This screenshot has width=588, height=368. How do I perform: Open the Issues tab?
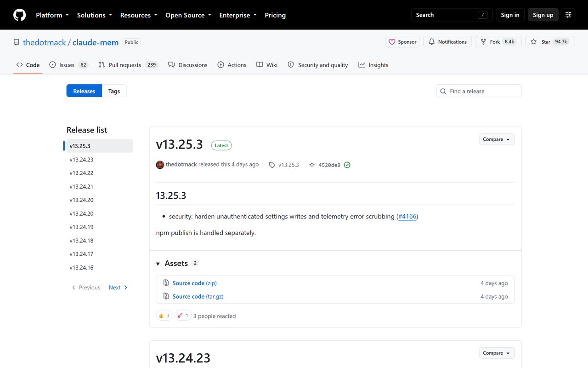tap(68, 65)
